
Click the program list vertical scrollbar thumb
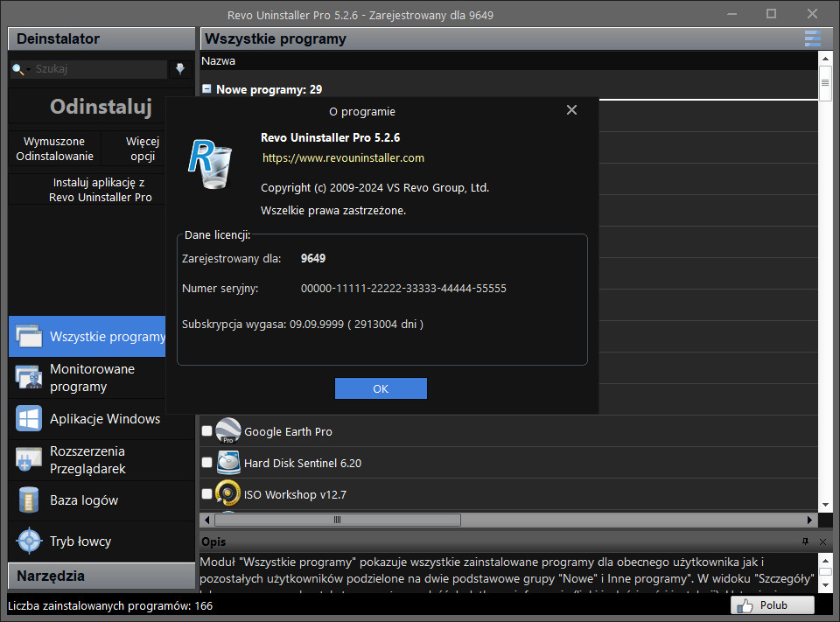[825, 83]
